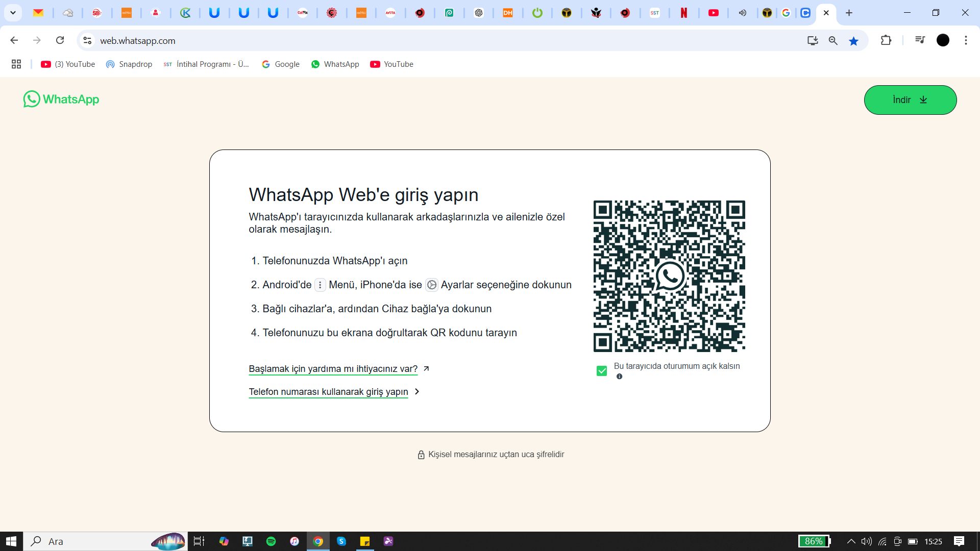This screenshot has height=551, width=980.
Task: Open Copilot from the taskbar
Action: coord(224,541)
